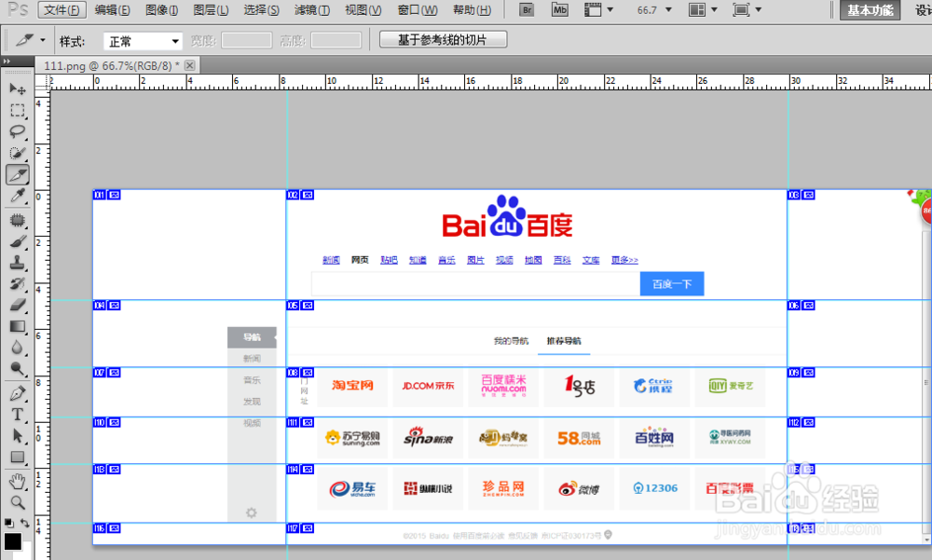Select the Path Selection tool
932x560 pixels.
click(17, 436)
